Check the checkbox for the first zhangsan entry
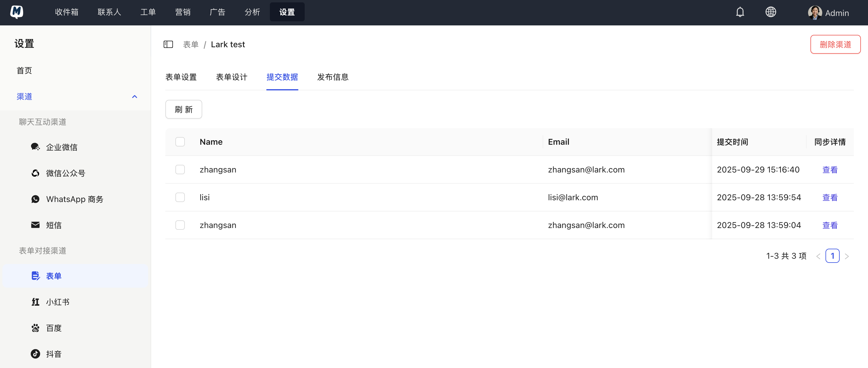Screen dimensions: 868x368 (180, 170)
